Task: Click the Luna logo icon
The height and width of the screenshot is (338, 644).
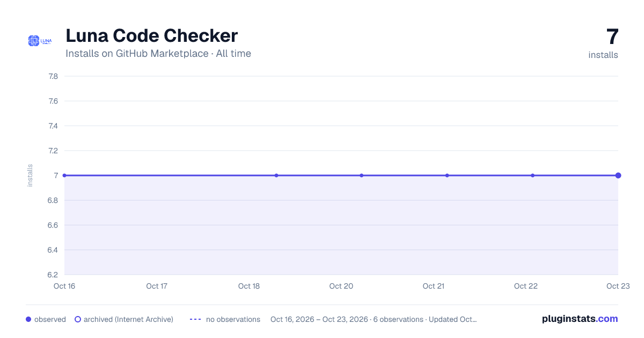Action: 40,40
